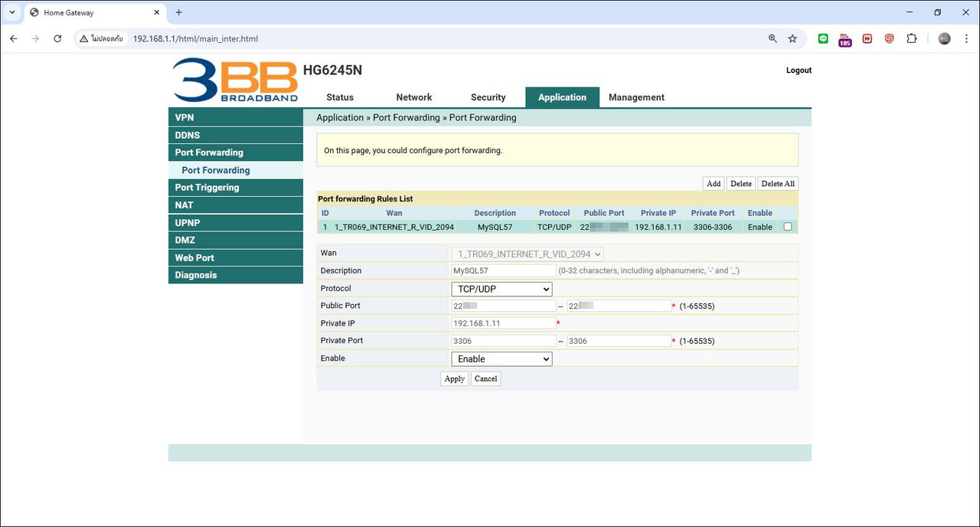This screenshot has height=527, width=980.
Task: Click the Add button
Action: pos(714,184)
